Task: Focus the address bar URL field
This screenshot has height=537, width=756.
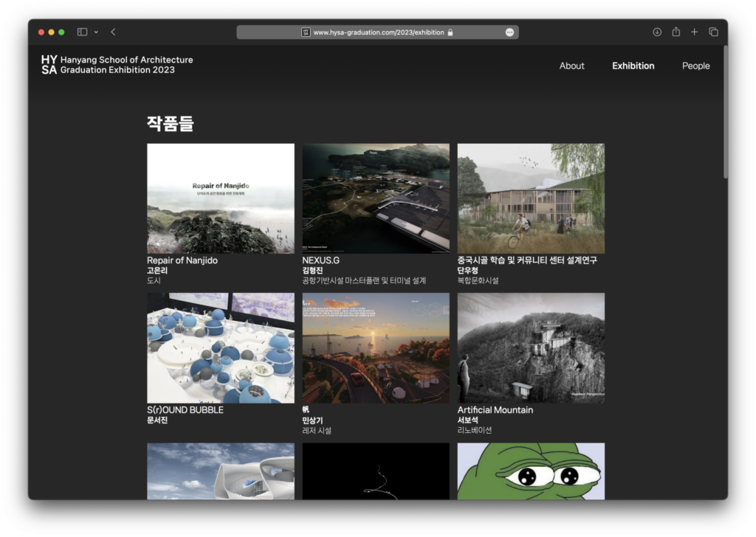Action: [x=378, y=32]
